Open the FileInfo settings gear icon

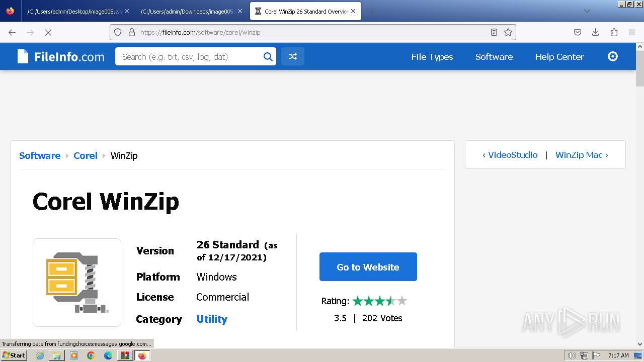coord(613,56)
